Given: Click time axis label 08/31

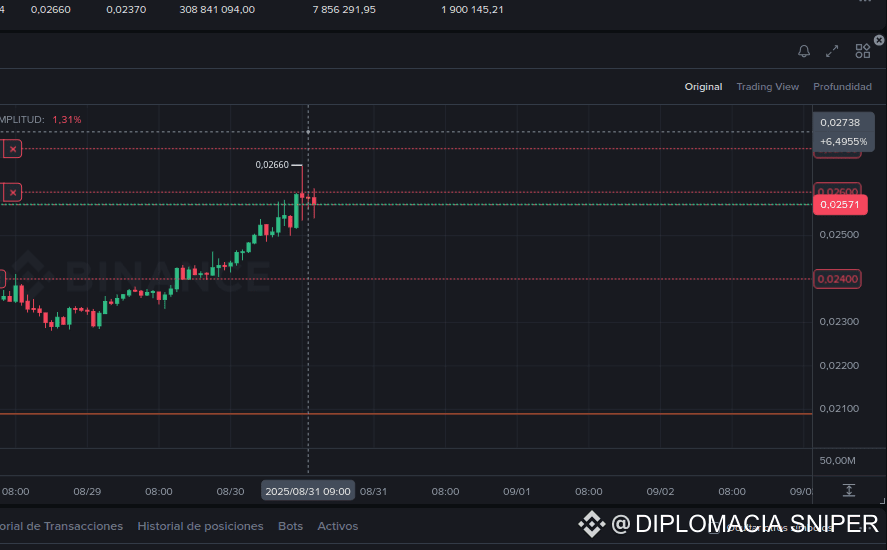Looking at the screenshot, I should 373,491.
